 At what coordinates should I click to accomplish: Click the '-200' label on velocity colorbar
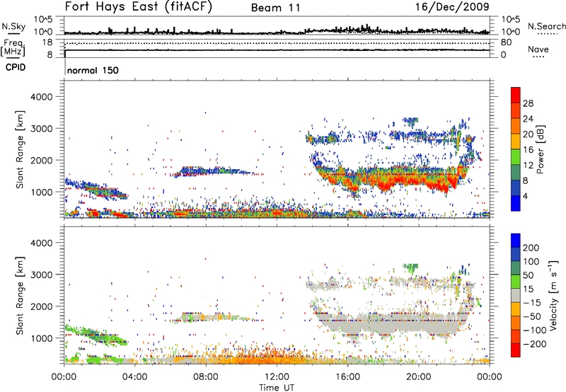pyautogui.click(x=535, y=345)
